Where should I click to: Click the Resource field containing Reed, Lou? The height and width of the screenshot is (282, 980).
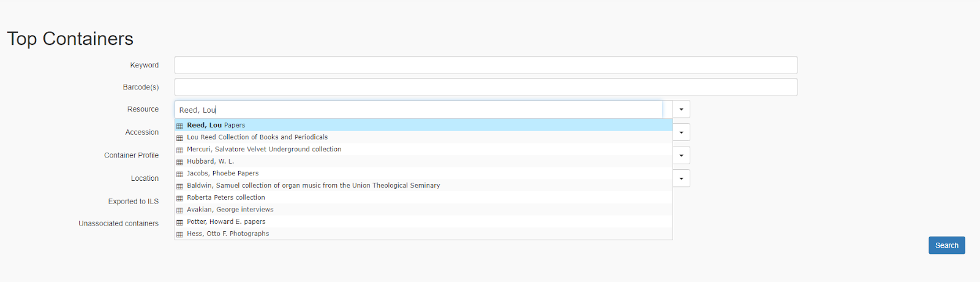coord(418,110)
